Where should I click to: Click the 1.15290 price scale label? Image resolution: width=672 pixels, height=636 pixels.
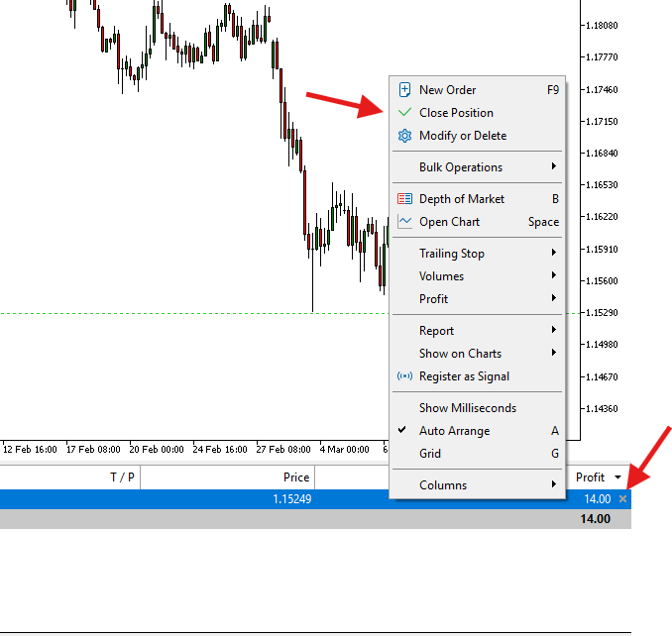pos(602,313)
